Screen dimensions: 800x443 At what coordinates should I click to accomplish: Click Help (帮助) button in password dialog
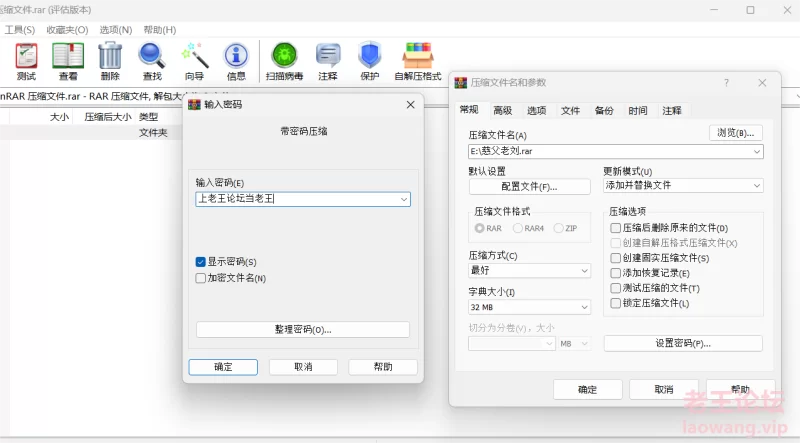pos(383,367)
